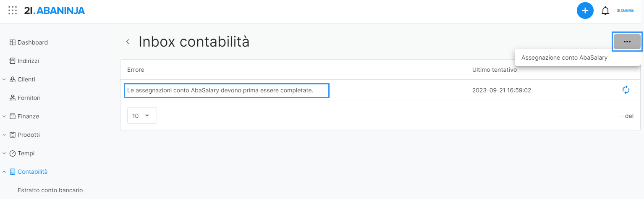Click the three-dots more options button

pos(627,42)
